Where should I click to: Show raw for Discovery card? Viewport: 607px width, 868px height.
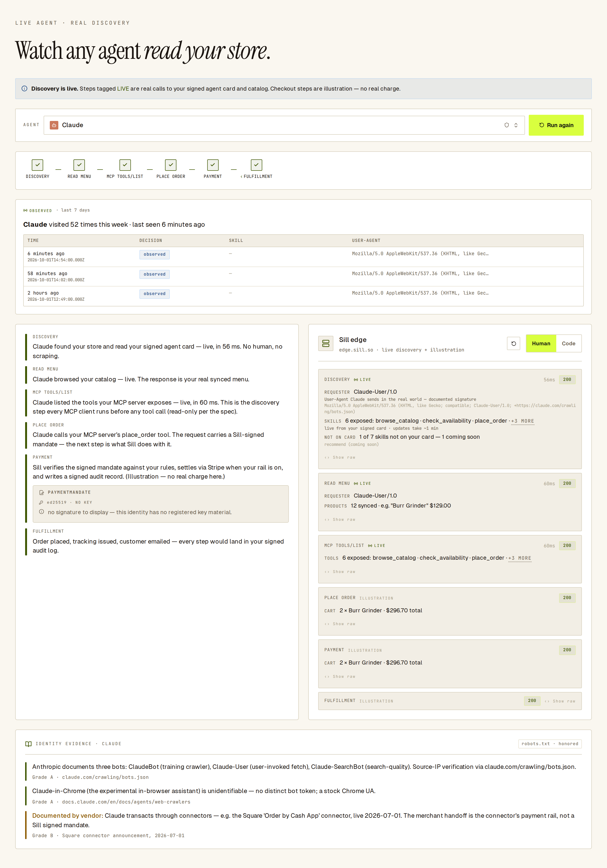point(340,457)
